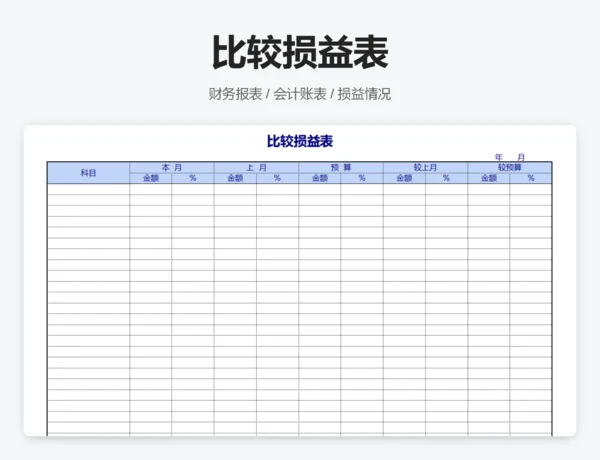Select the 本 月 column group header
The image size is (600, 460).
[x=172, y=168]
